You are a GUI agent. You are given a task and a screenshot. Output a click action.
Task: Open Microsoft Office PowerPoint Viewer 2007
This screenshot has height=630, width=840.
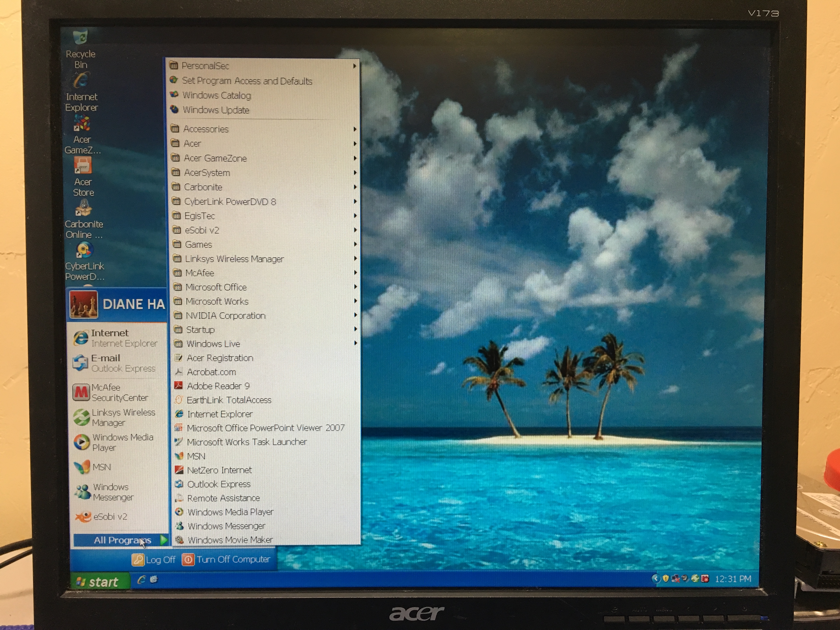pyautogui.click(x=265, y=428)
